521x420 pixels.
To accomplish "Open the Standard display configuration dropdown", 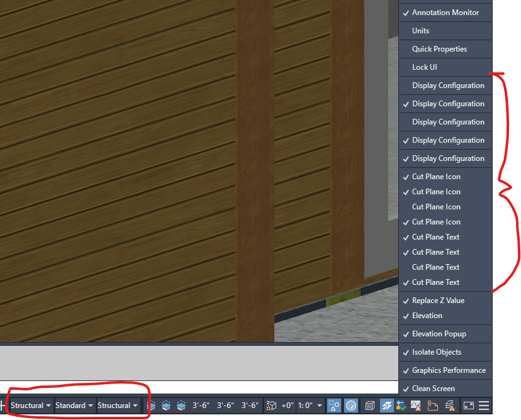I will click(x=72, y=406).
